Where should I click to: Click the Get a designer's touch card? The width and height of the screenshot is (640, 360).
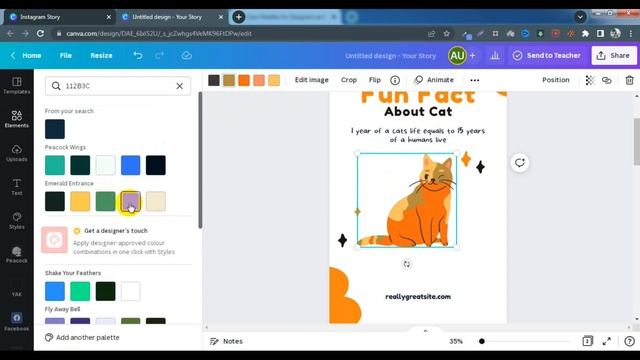(116, 240)
